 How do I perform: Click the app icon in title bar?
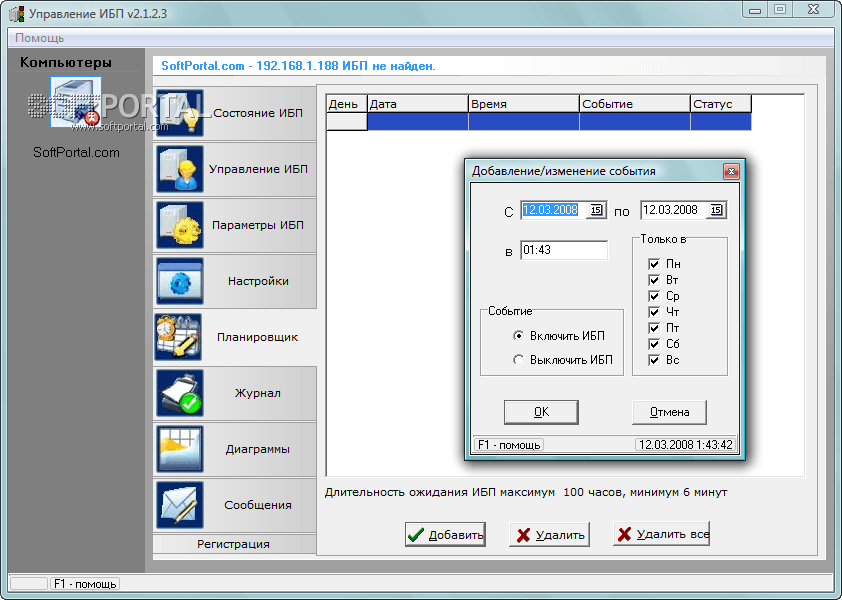click(x=17, y=13)
